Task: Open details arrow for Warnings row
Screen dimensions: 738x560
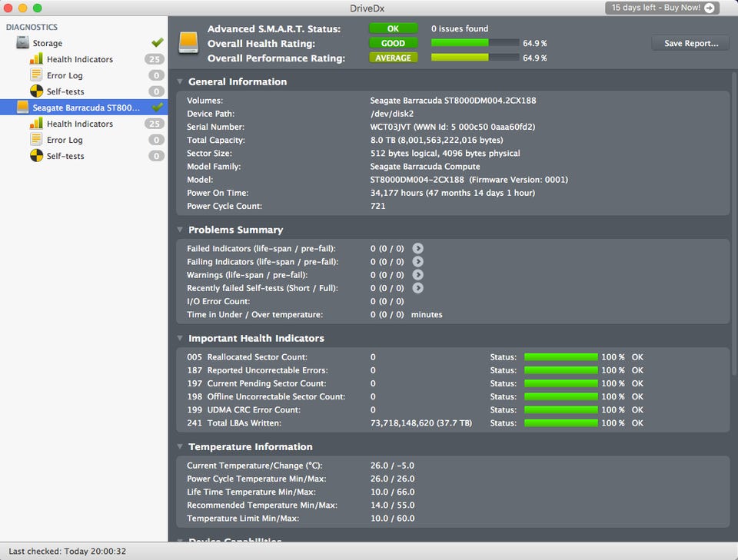Action: point(417,274)
